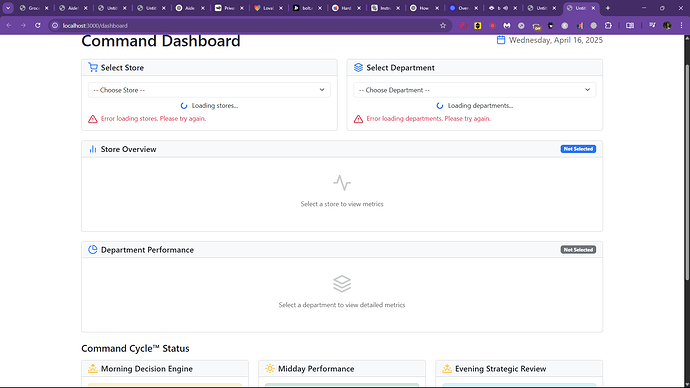Screen dimensions: 690x388
Task: Click the shopping cart icon beside Select Store
Action: pyautogui.click(x=93, y=67)
